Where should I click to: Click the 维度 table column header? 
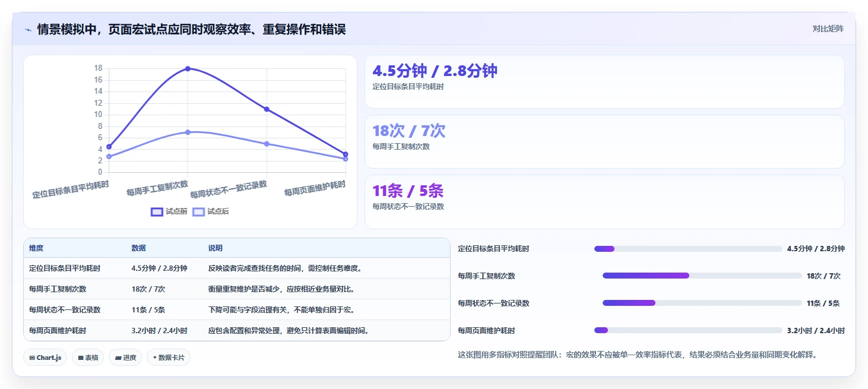36,248
